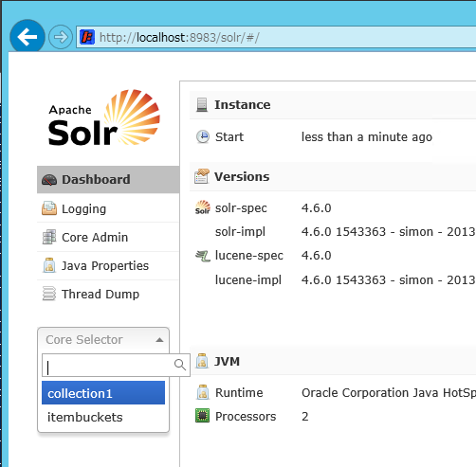Viewport: 476px width, 467px height.
Task: Click the Runtime label
Action: point(239,393)
